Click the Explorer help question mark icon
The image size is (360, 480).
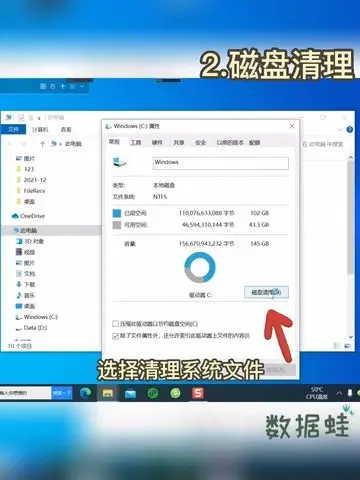(x=350, y=129)
